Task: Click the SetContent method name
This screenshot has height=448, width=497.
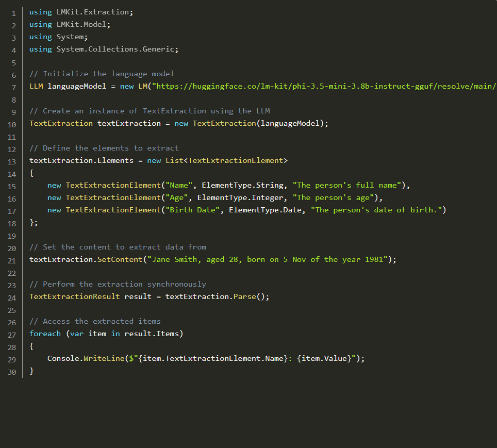Action: click(x=120, y=259)
